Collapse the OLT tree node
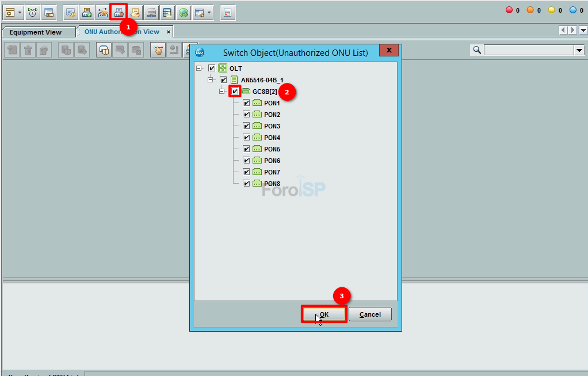The height and width of the screenshot is (376, 588). coord(199,69)
